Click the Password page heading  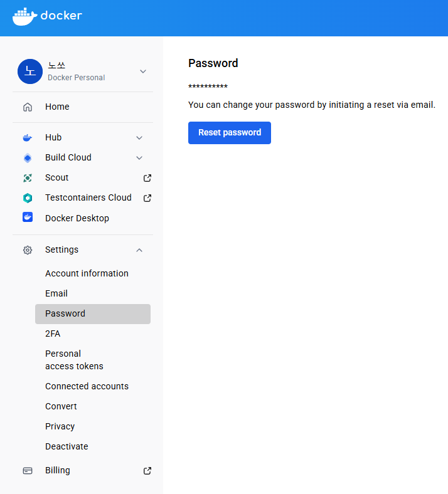(213, 63)
